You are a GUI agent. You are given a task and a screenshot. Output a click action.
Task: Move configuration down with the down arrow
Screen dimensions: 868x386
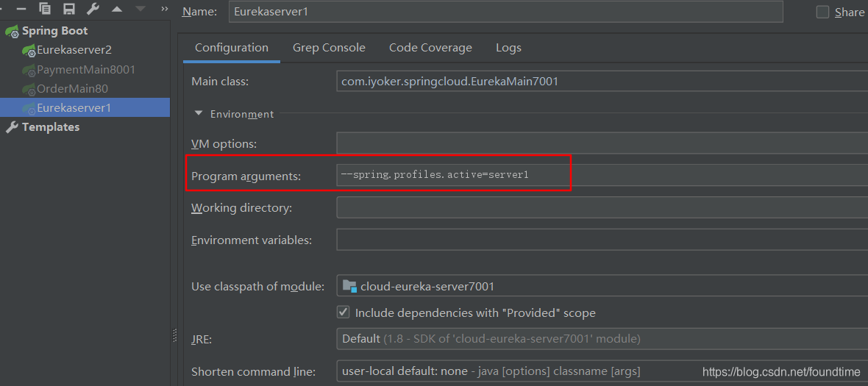click(140, 9)
